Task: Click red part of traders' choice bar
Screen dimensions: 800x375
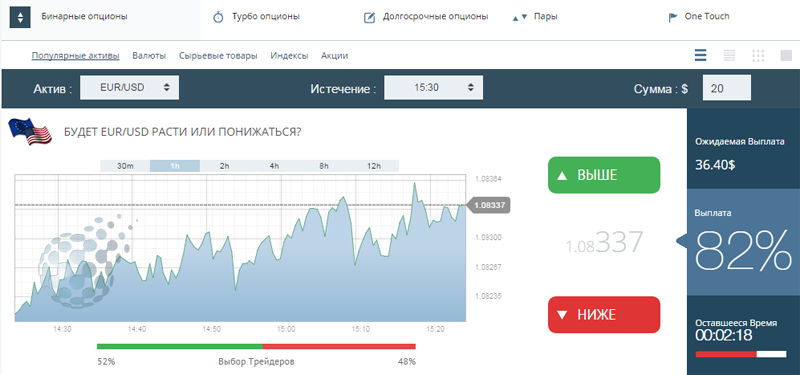Action: (339, 346)
